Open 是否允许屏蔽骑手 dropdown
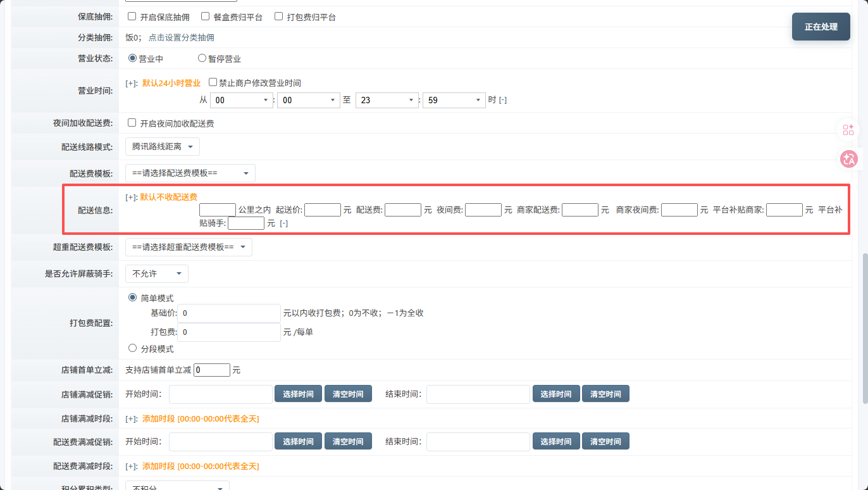The image size is (868, 490). point(157,274)
